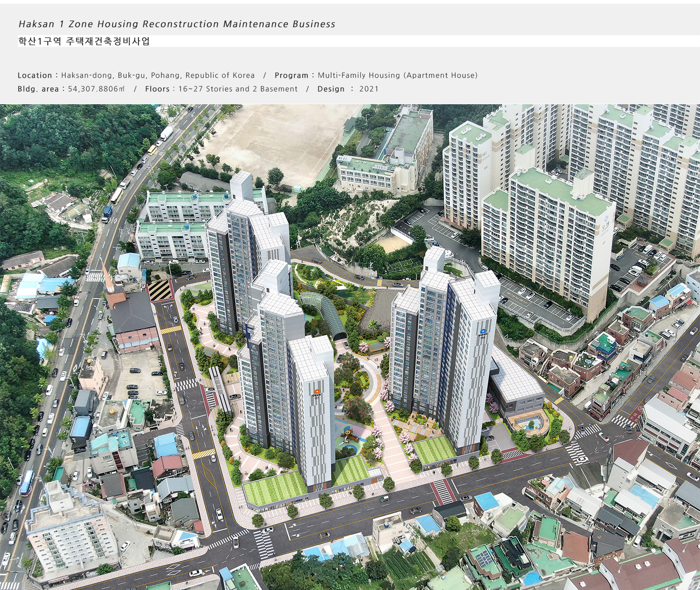This screenshot has height=590, width=700.
Task: Click 'Multi-Family Housing (Apartment House)' text
Action: (x=397, y=75)
